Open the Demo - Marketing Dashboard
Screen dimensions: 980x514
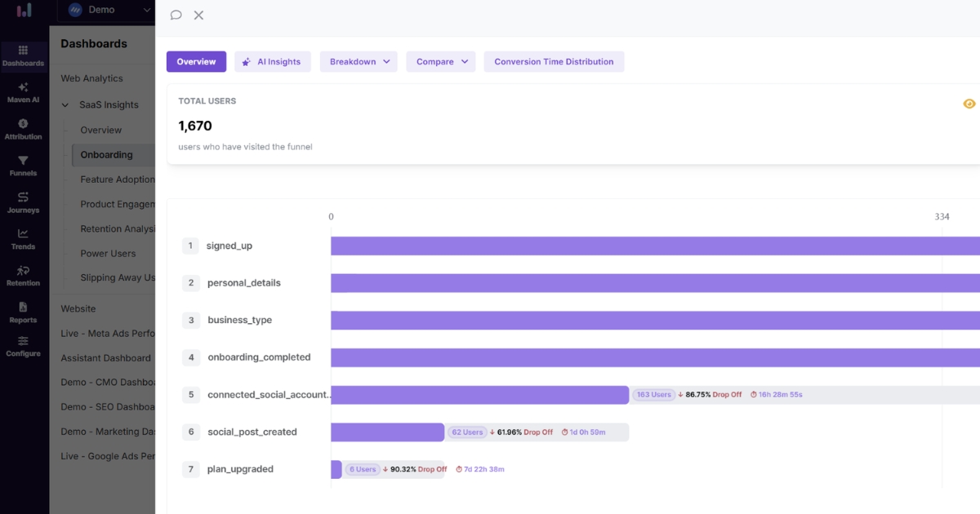[x=108, y=431]
